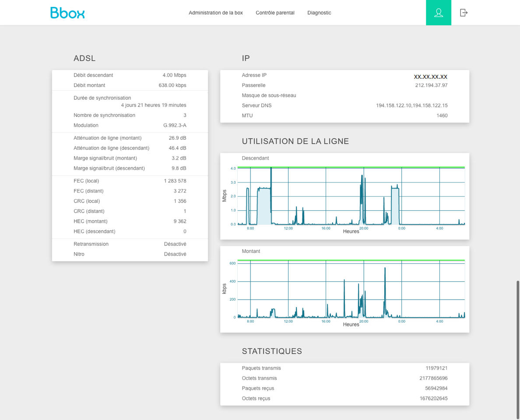Click the Bbox logo
Image resolution: width=520 pixels, height=420 pixels.
click(x=67, y=13)
